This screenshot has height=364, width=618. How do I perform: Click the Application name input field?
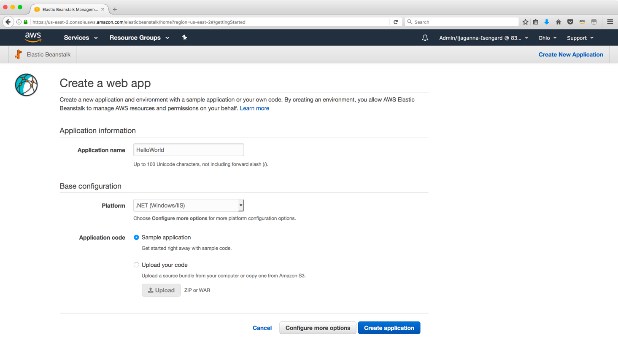coord(189,150)
